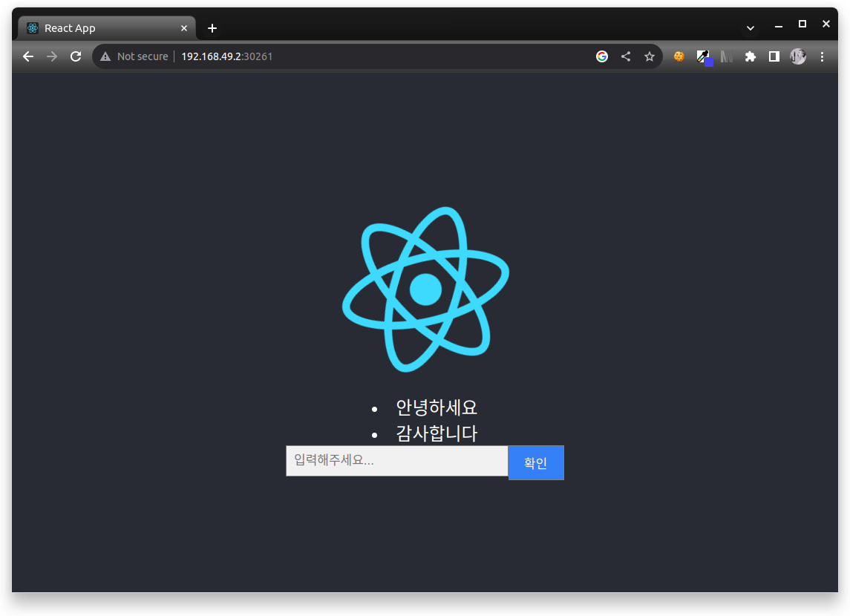Screen dimensions: 850x616
Task: Reload the current page
Action: (x=76, y=56)
